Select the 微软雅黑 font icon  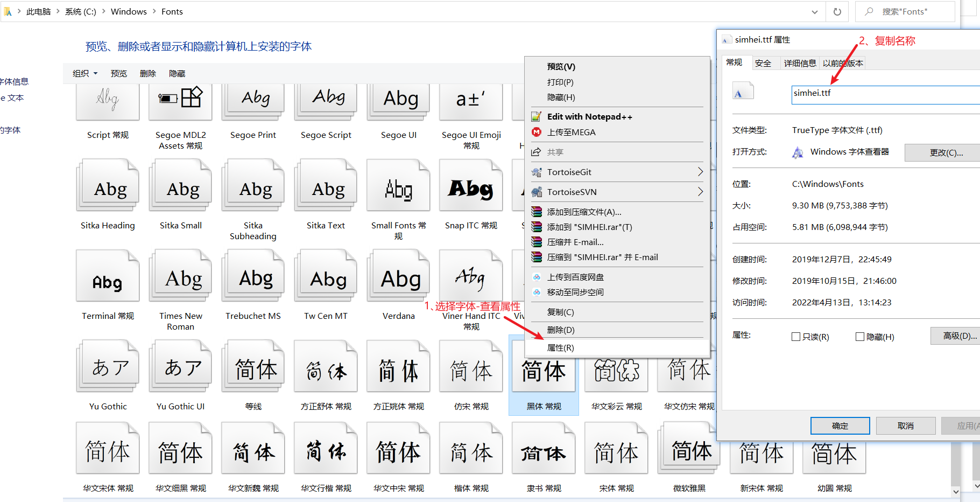click(x=689, y=448)
